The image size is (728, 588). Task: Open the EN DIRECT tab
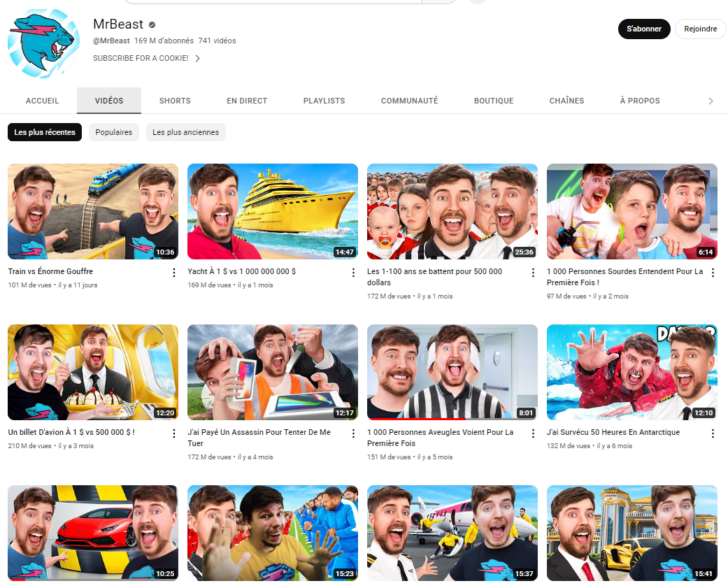[247, 101]
